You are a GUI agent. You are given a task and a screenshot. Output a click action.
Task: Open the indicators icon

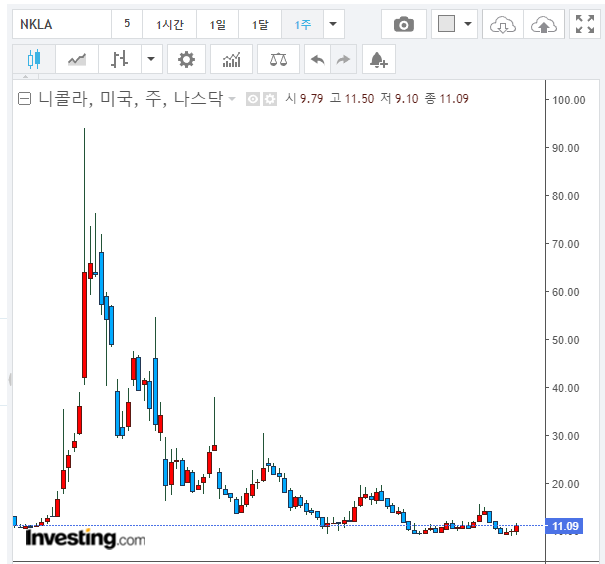pos(231,59)
